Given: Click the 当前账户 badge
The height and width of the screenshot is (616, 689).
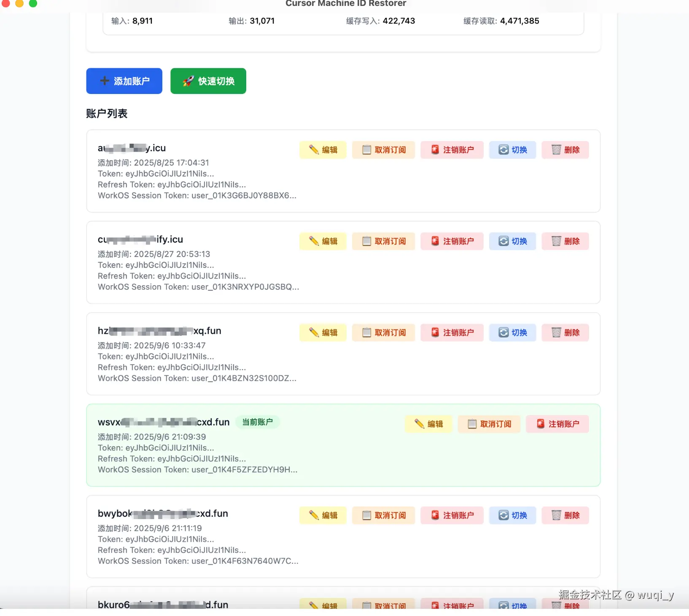Looking at the screenshot, I should (x=257, y=422).
